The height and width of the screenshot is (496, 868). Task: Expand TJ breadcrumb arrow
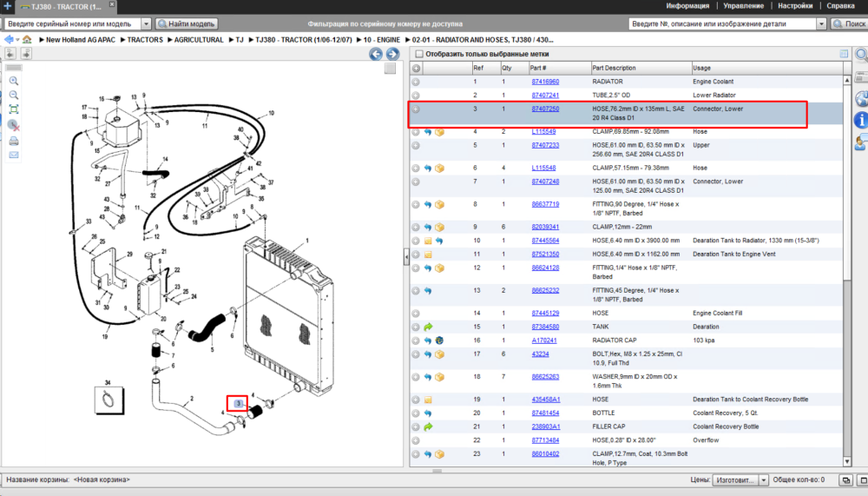click(232, 40)
